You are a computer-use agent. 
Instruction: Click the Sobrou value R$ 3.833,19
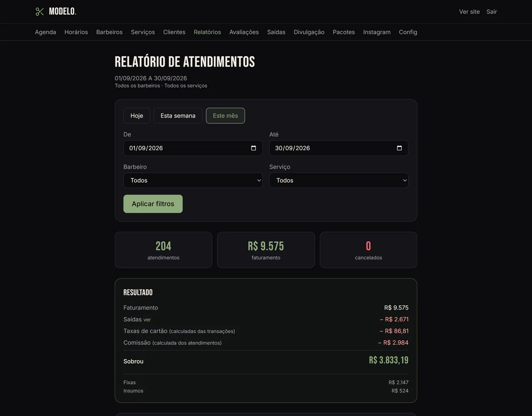(x=389, y=360)
